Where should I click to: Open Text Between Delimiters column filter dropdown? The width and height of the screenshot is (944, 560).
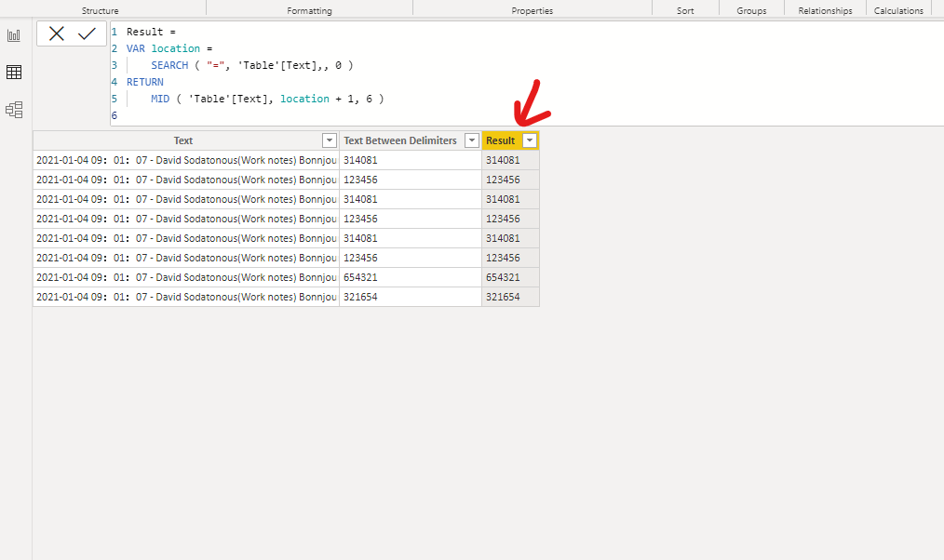point(472,140)
